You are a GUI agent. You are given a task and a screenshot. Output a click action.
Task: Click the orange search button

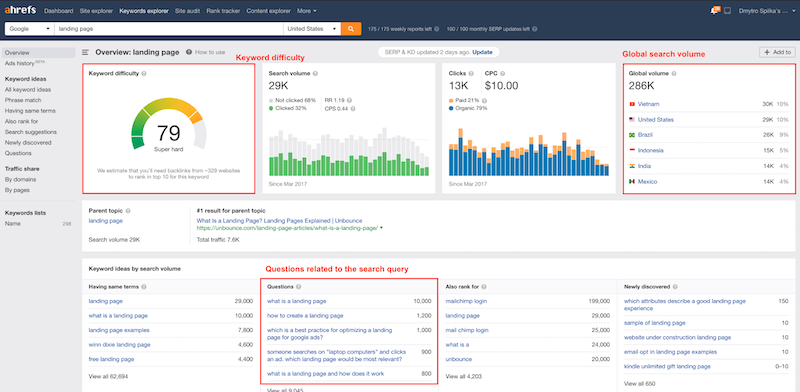point(351,29)
